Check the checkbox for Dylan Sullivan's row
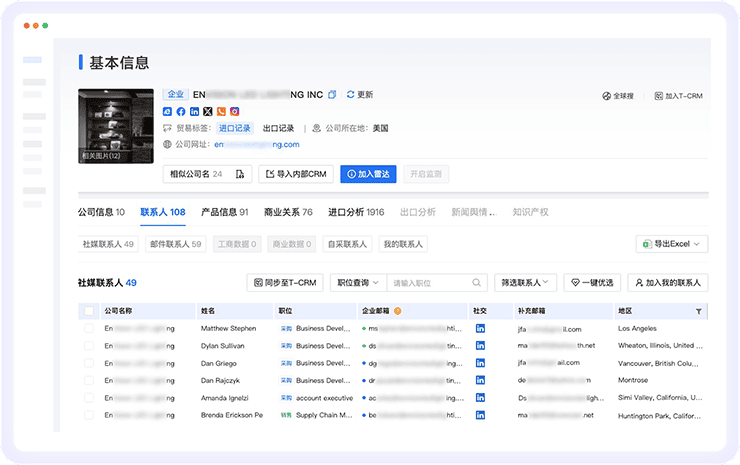 [89, 345]
